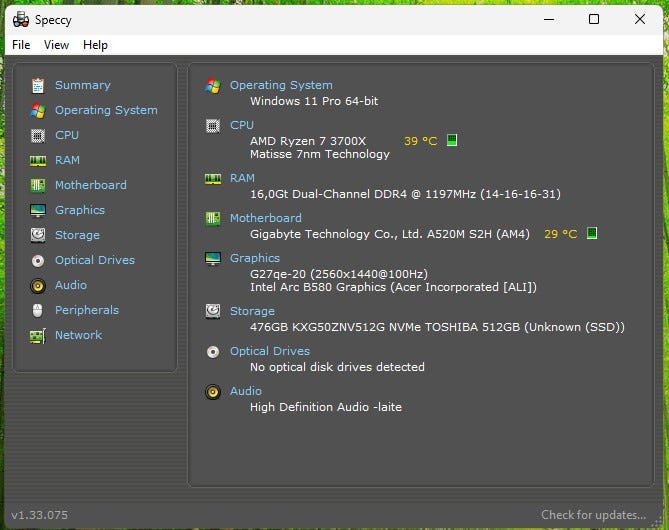Click RAM heading link in summary
669x530 pixels.
[242, 178]
